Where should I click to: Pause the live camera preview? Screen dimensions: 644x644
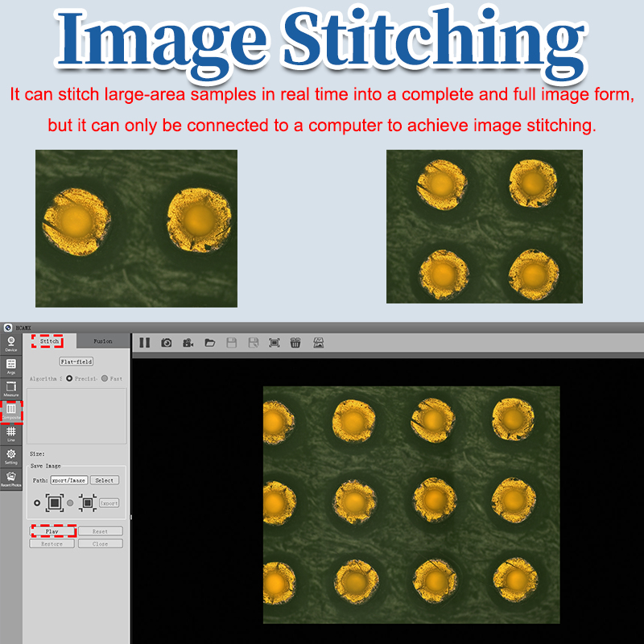(x=144, y=343)
